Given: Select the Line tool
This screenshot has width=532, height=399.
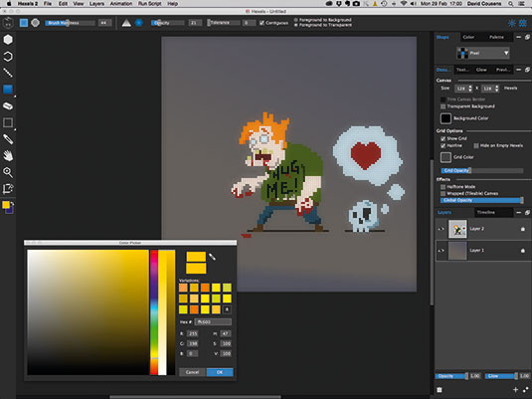Looking at the screenshot, I should [8, 73].
